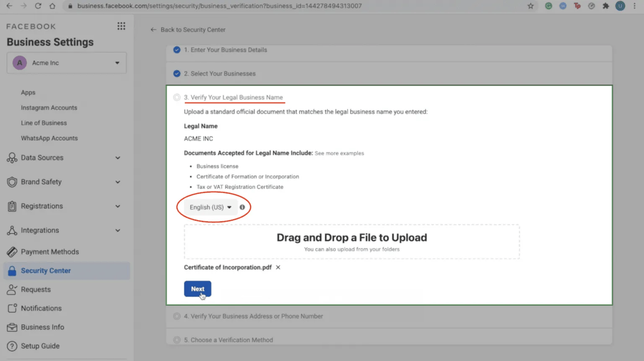
Task: Click the Setup Guide question mark icon
Action: coord(12,346)
